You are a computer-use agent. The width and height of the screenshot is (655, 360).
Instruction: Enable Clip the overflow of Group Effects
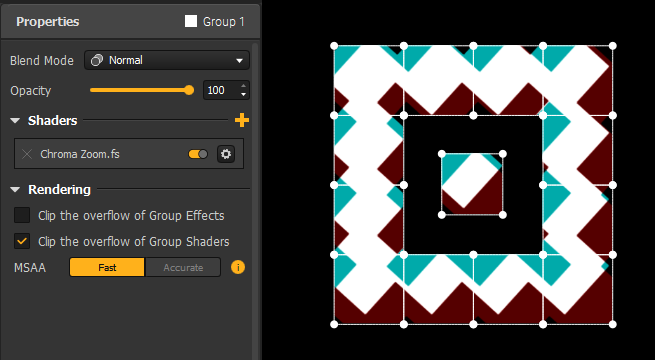pos(22,215)
